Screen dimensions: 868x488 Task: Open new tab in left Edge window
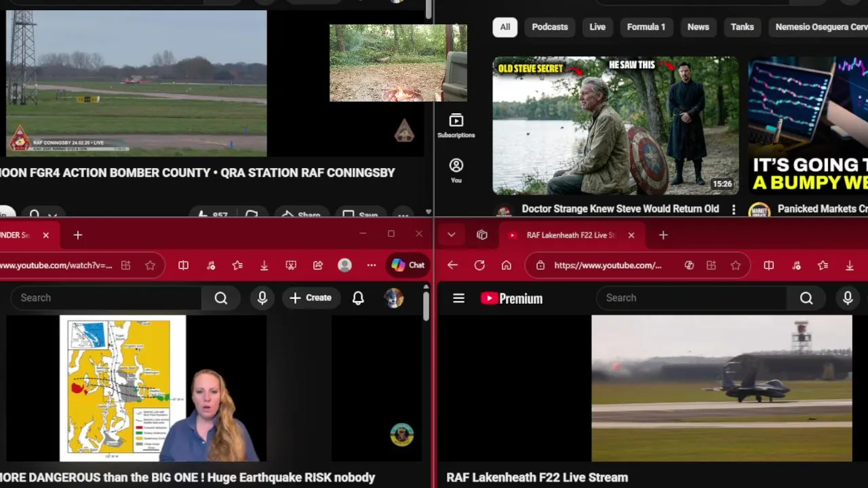coord(78,235)
